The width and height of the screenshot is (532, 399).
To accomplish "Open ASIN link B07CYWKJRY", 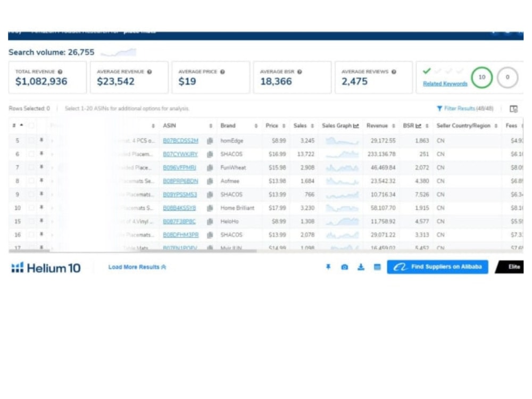I will [180, 154].
